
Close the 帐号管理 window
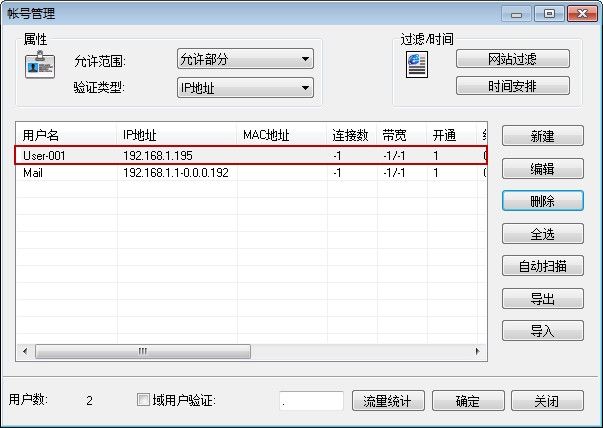[582, 14]
